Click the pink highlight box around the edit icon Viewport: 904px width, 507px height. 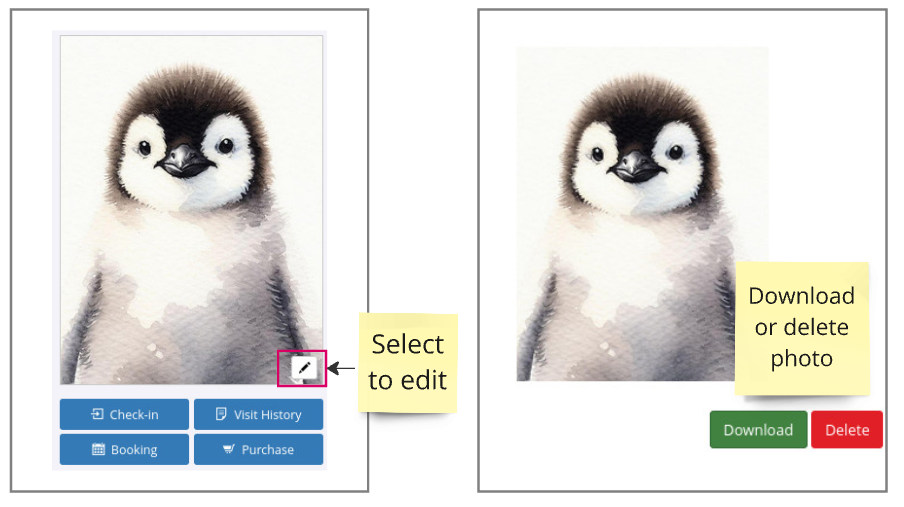point(302,368)
